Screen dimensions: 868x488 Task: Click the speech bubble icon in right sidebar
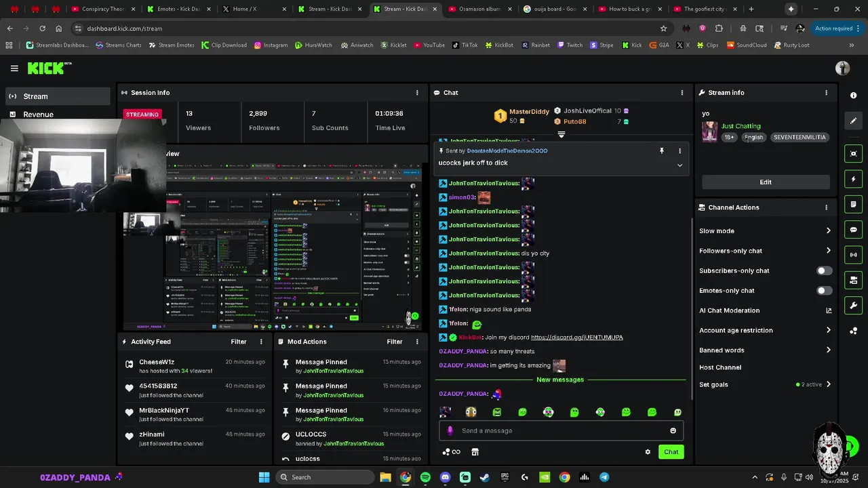pyautogui.click(x=854, y=230)
